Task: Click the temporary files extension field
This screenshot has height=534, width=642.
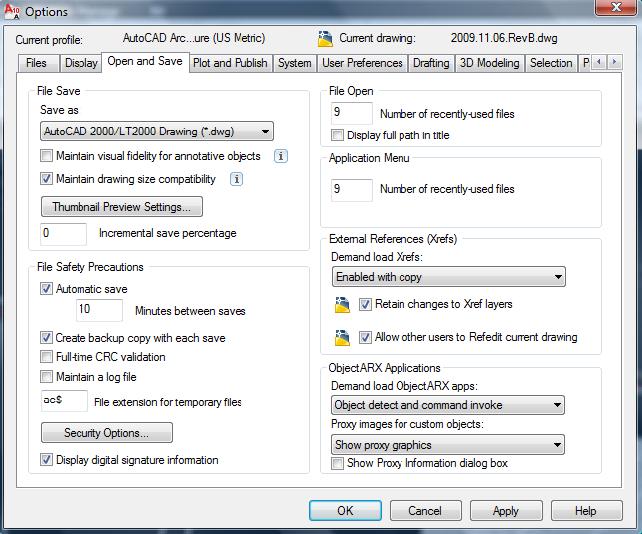Action: pos(64,400)
